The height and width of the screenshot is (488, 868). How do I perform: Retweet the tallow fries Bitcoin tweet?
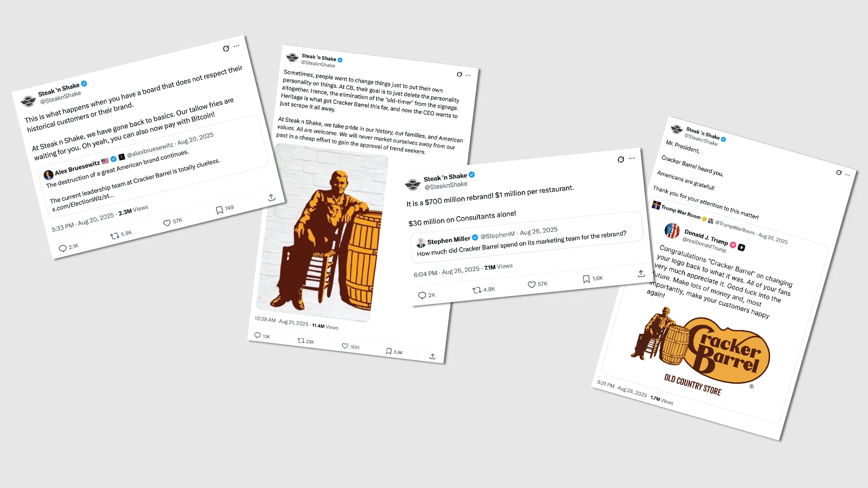115,236
